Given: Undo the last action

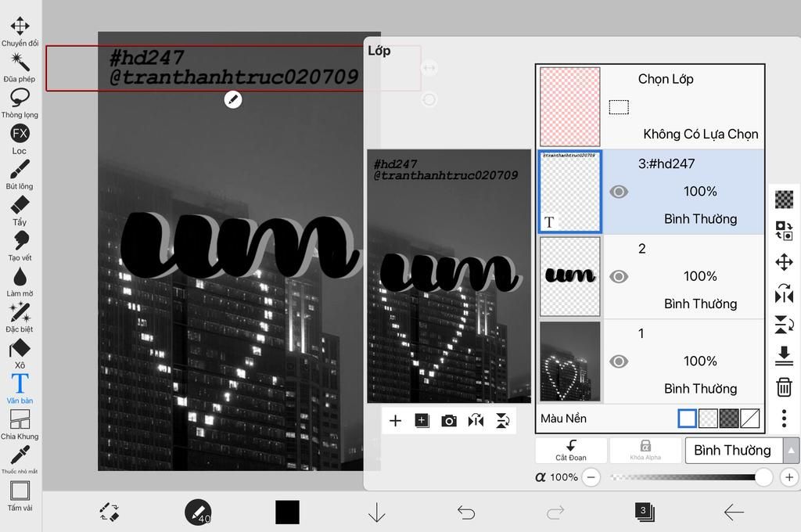Looking at the screenshot, I should pyautogui.click(x=466, y=512).
